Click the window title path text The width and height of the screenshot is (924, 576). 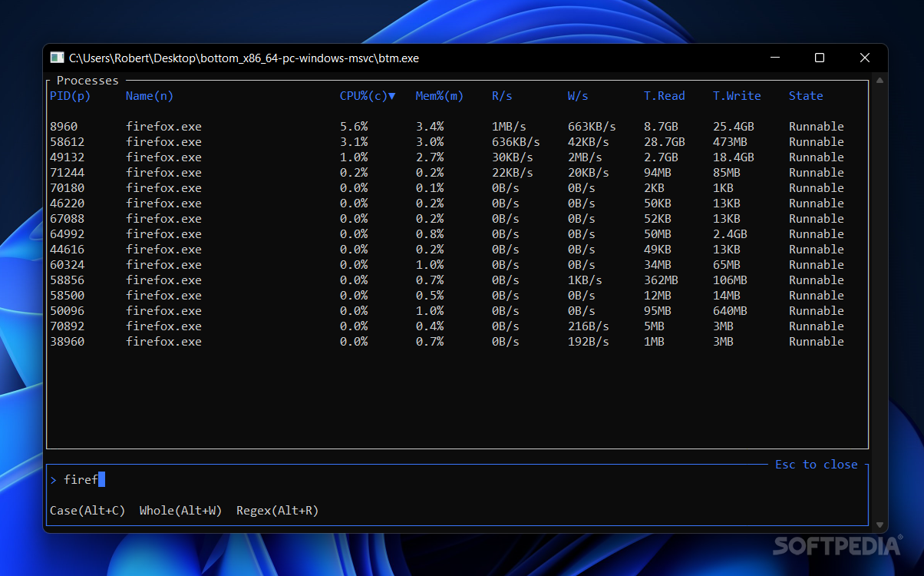tap(244, 58)
